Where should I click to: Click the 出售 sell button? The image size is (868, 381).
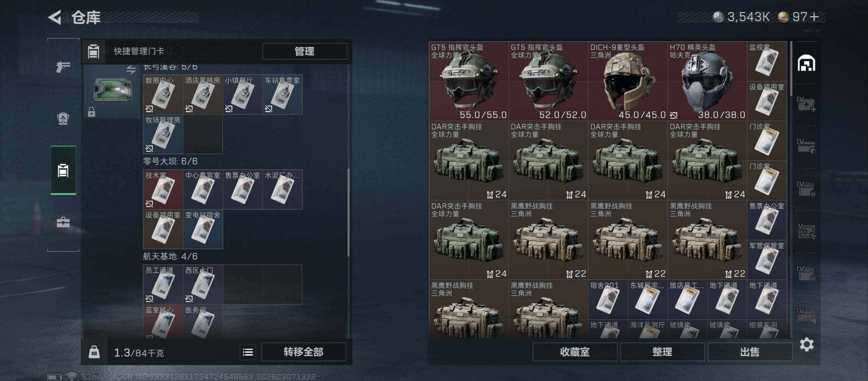pyautogui.click(x=750, y=352)
